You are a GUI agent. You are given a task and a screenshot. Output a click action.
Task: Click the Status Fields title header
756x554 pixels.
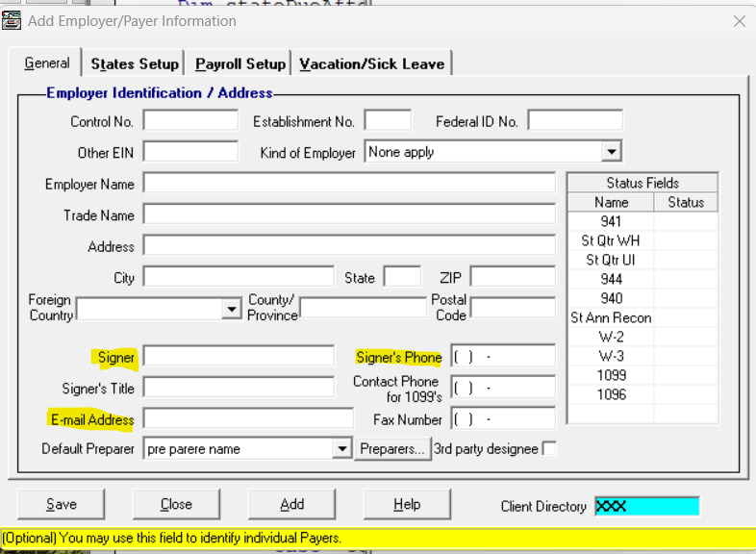[643, 183]
